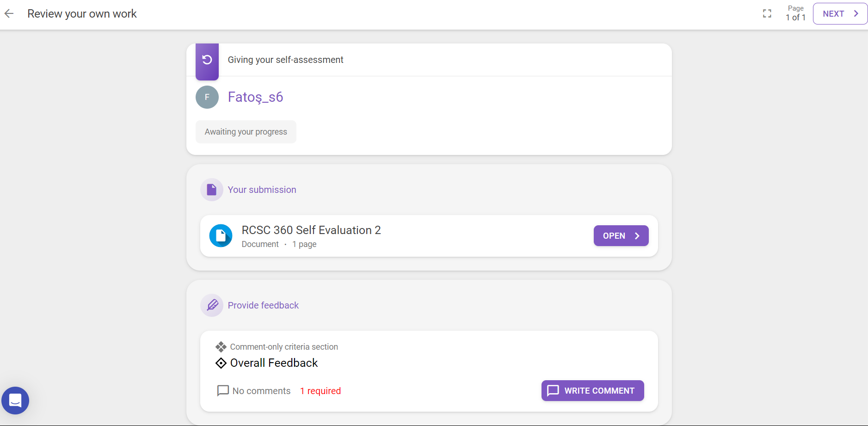This screenshot has height=426, width=868.
Task: Toggle fullscreen view icon
Action: [767, 14]
